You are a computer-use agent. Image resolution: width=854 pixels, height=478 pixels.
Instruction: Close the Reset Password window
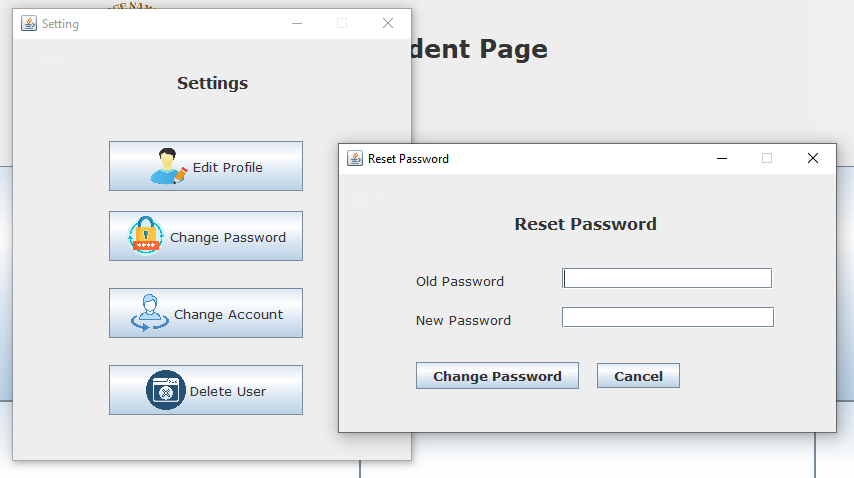click(813, 158)
